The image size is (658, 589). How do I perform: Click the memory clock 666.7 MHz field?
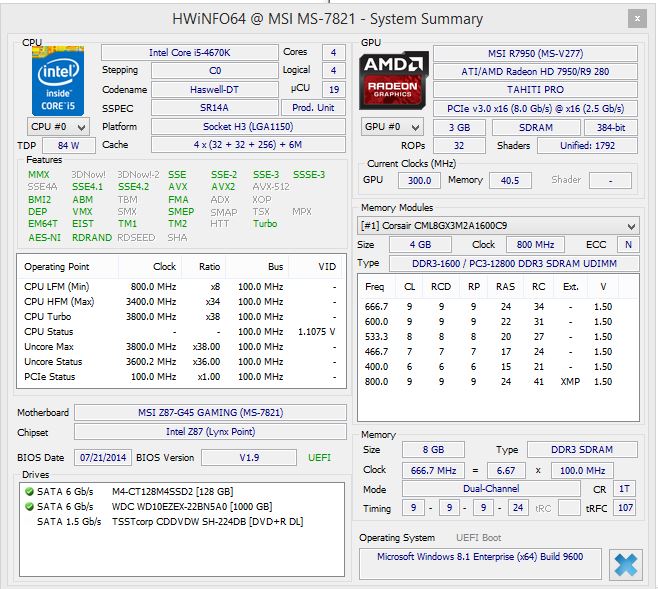coord(433,471)
